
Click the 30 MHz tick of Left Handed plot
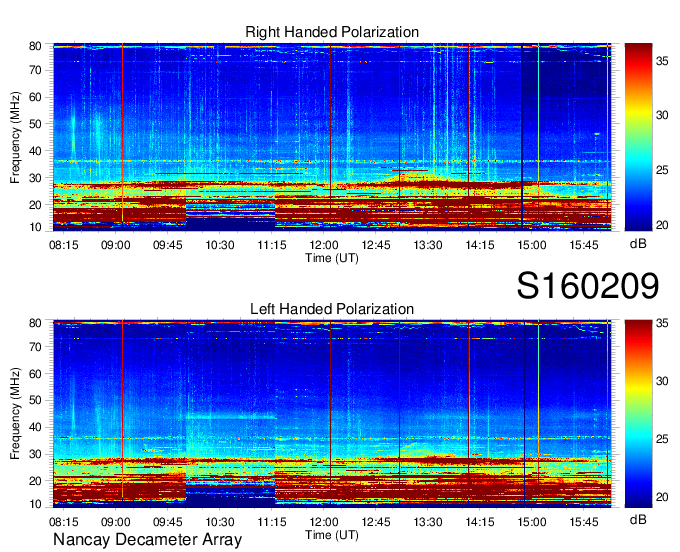click(x=35, y=454)
